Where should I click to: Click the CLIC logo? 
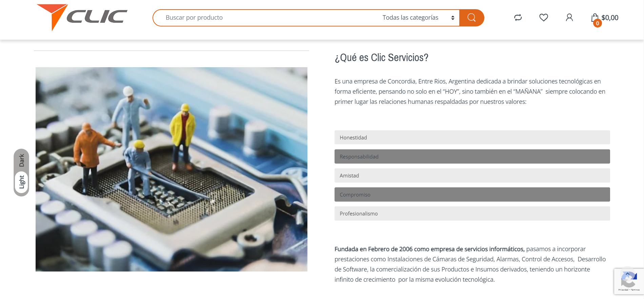point(82,17)
